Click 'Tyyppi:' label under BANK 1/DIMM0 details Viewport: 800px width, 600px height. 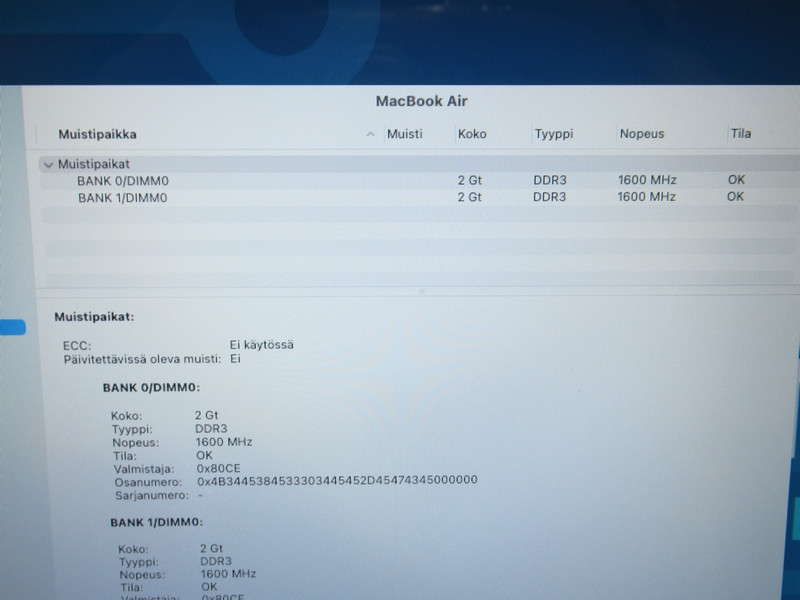139,562
